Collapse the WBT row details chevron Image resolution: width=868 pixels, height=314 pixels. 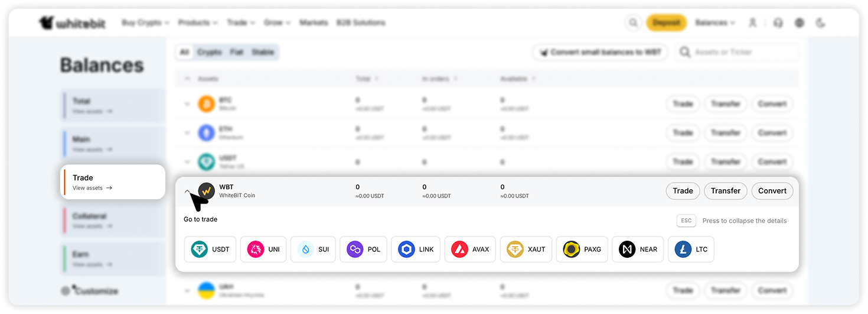click(188, 191)
